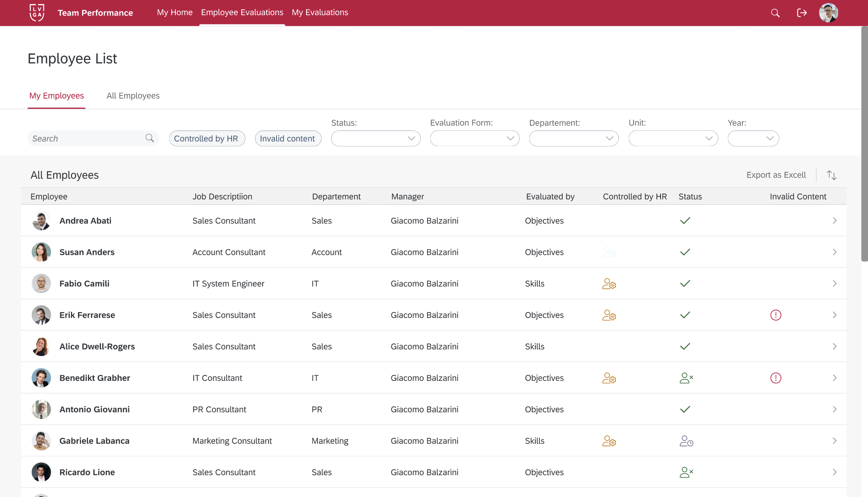Open the Status dropdown

[376, 139]
